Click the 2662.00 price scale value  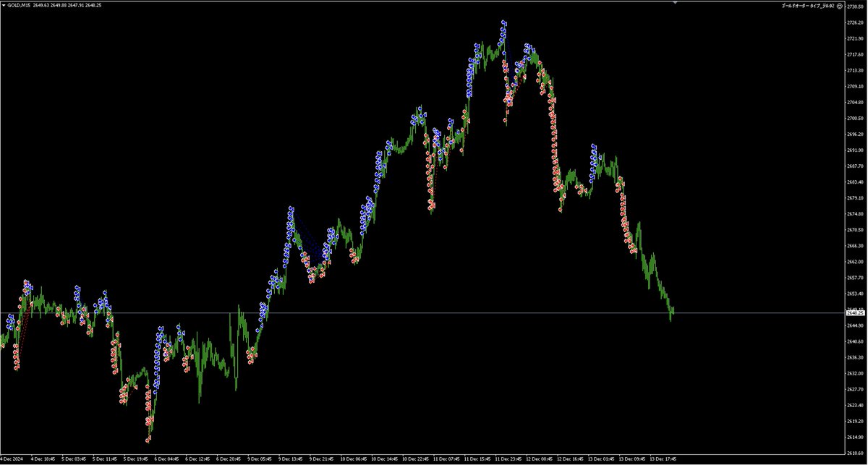[x=854, y=262]
